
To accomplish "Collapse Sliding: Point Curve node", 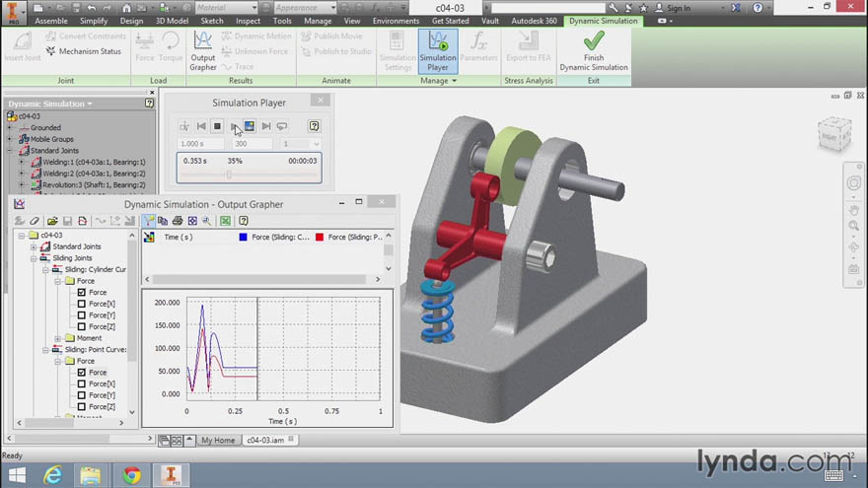I will click(45, 350).
